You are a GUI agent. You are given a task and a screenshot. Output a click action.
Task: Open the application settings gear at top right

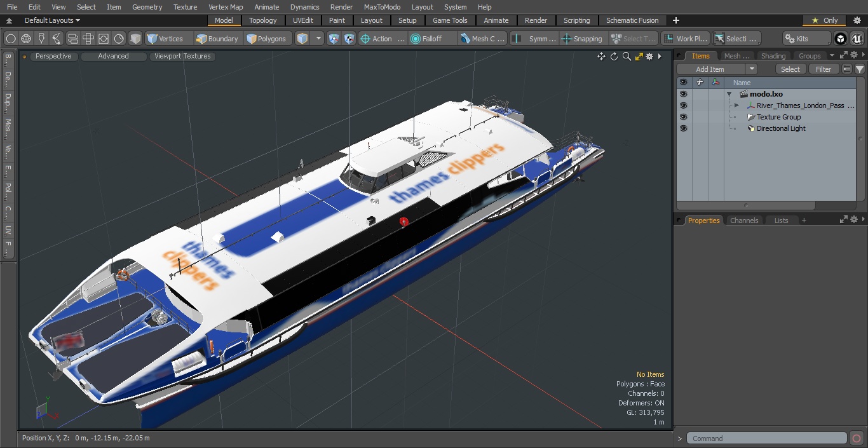click(x=857, y=20)
